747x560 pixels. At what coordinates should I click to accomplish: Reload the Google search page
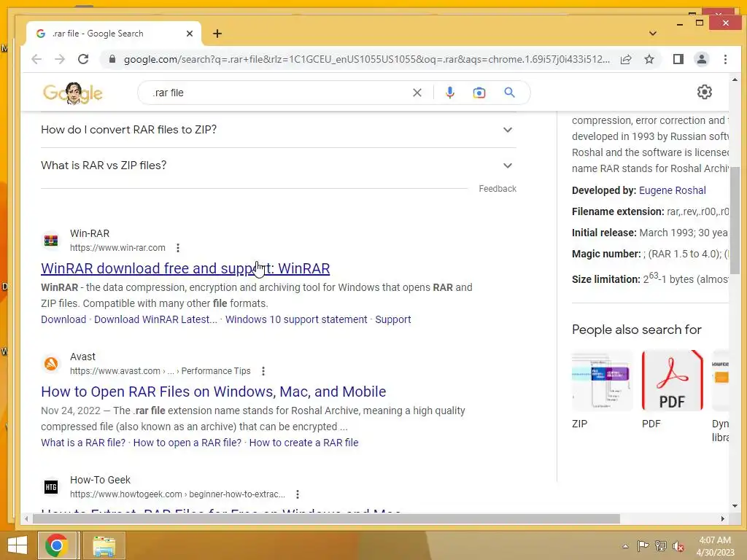[83, 59]
